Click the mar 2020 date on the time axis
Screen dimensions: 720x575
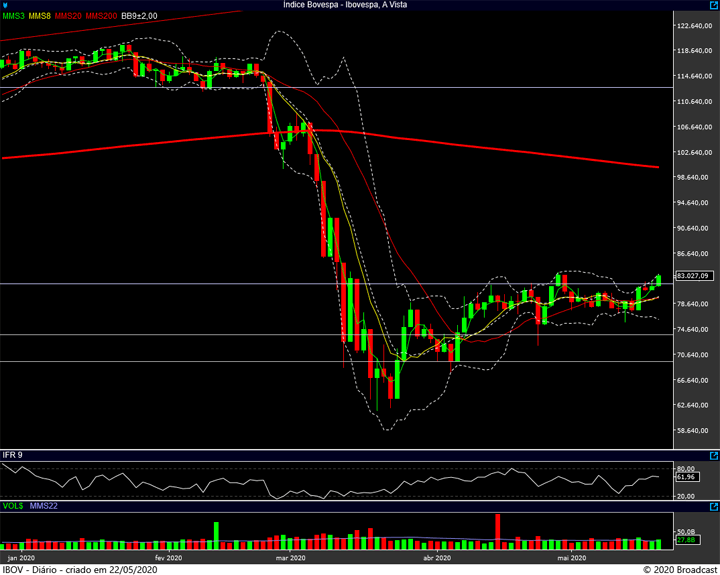(289, 557)
